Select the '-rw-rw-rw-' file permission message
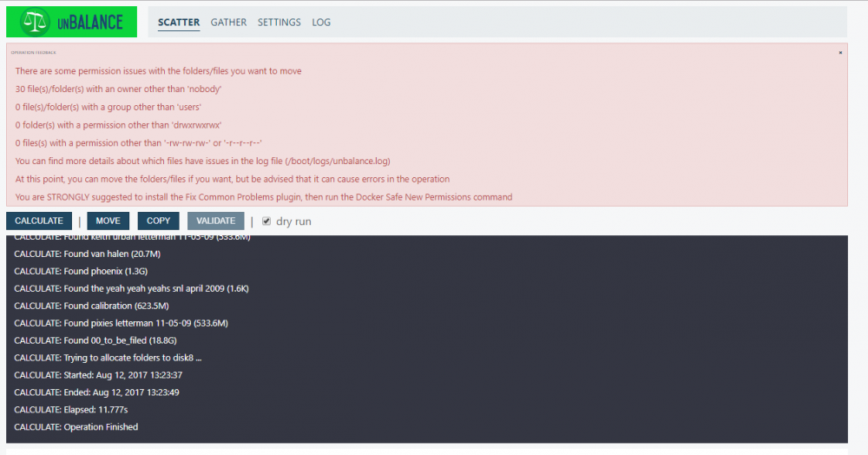This screenshot has width=868, height=455. point(138,142)
